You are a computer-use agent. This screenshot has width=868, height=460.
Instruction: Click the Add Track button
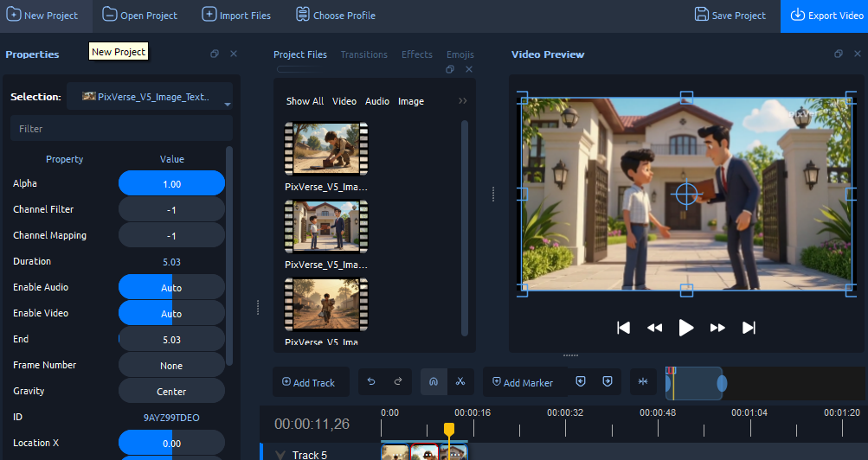[x=309, y=382]
